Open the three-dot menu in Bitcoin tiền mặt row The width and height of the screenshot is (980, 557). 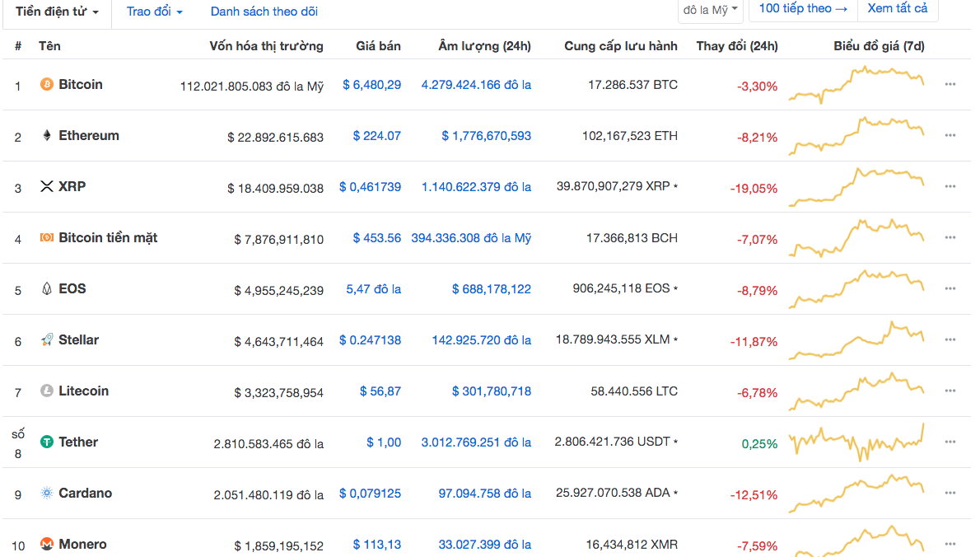point(950,237)
